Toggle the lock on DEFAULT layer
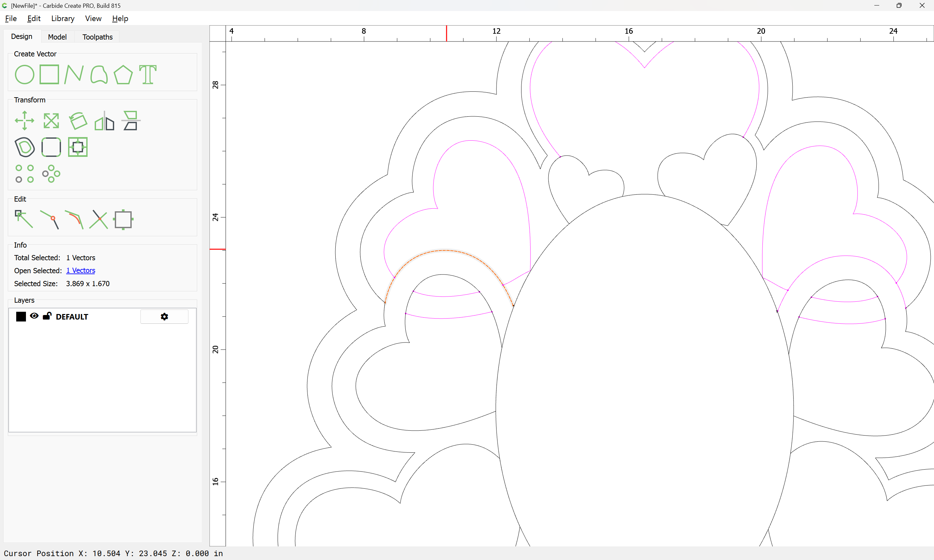Viewport: 934px width, 560px height. tap(47, 316)
